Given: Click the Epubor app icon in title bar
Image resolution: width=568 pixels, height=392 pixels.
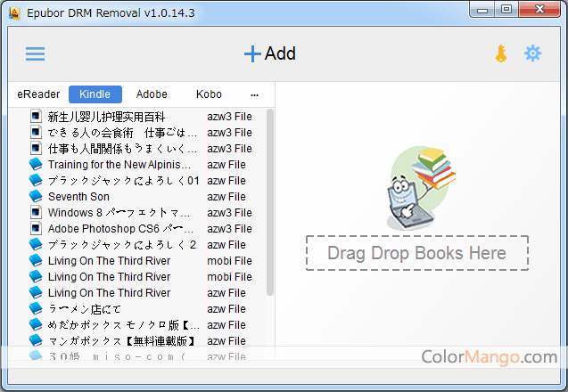Looking at the screenshot, I should click(x=14, y=13).
